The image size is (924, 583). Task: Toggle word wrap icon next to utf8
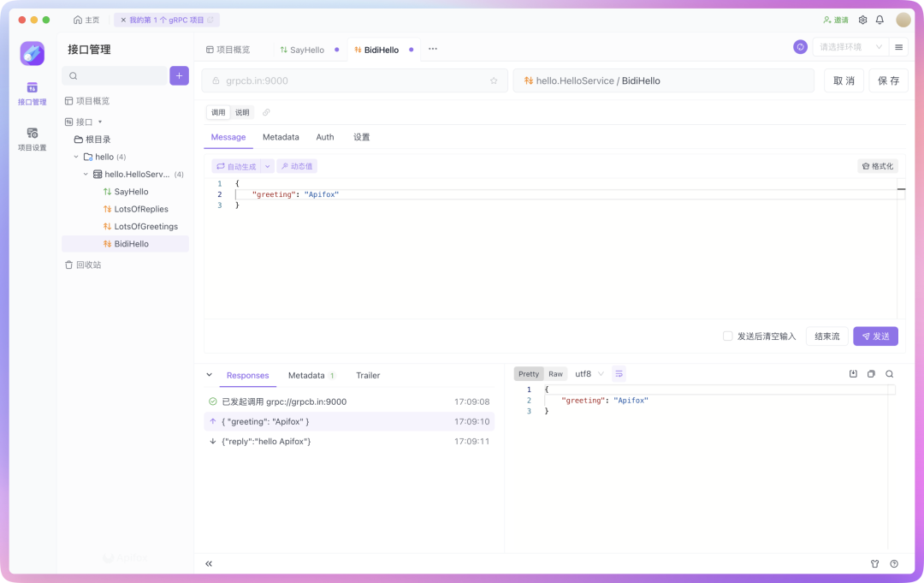click(x=619, y=374)
